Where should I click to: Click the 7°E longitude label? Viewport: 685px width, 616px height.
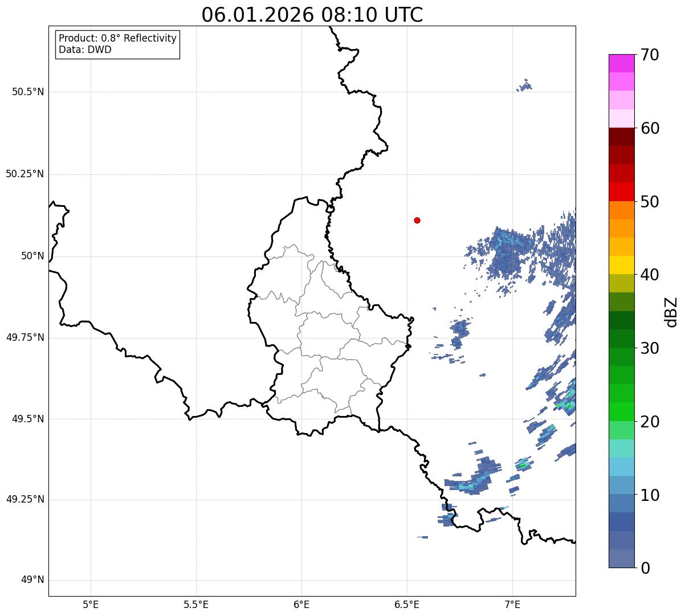(x=512, y=605)
